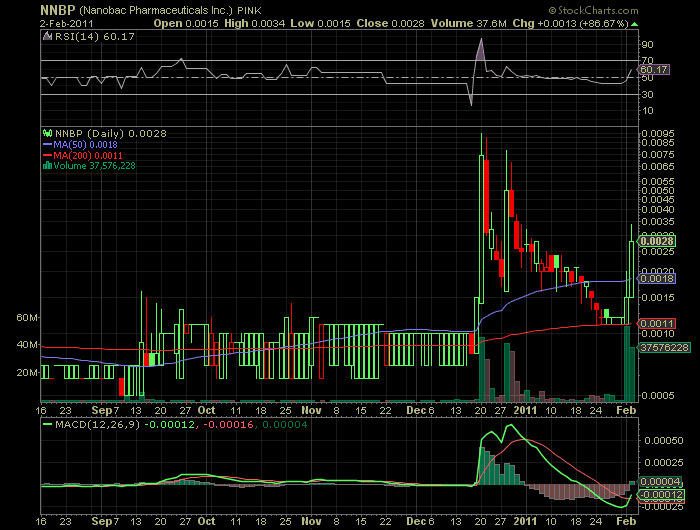Click the RSI(14) indicator icon

click(47, 36)
